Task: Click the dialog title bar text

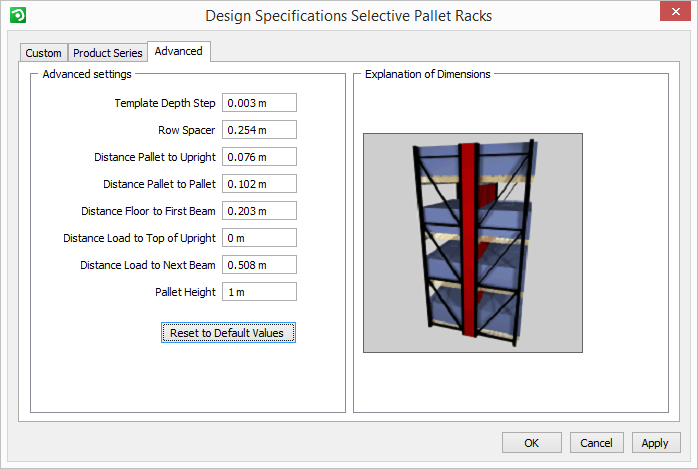Action: pos(348,16)
